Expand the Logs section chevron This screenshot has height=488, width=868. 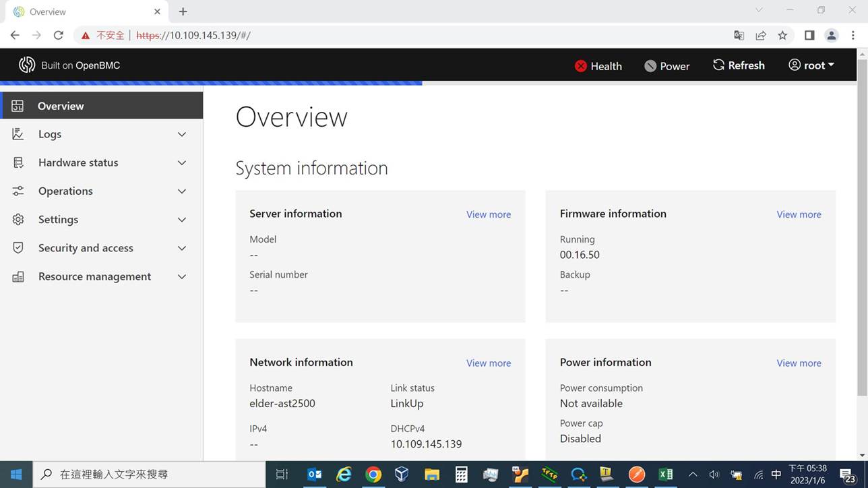coord(182,135)
